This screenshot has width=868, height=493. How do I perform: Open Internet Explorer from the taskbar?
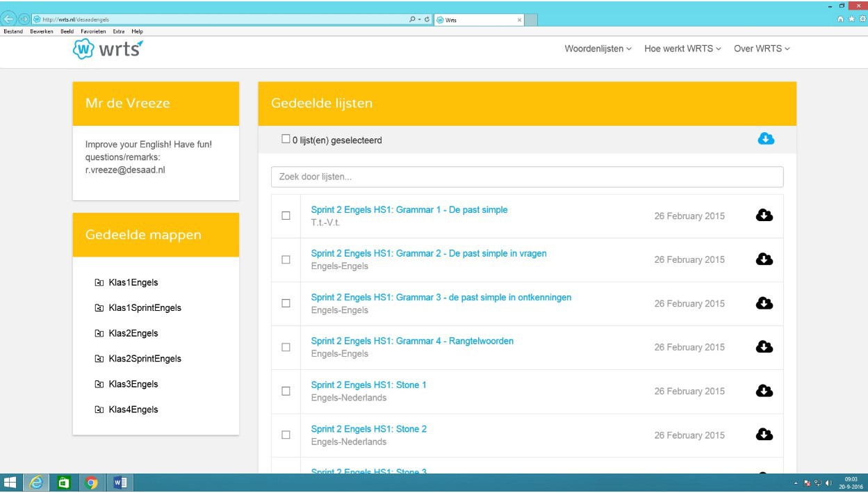pos(36,483)
